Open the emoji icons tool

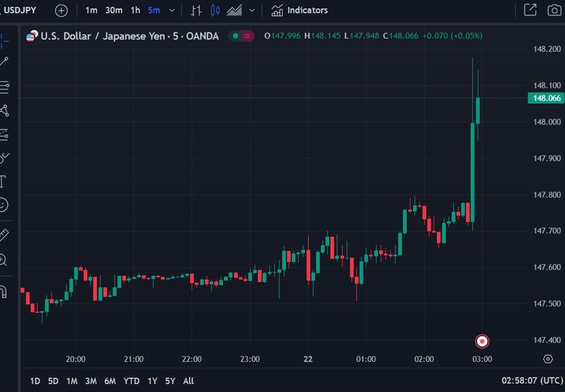[x=4, y=205]
